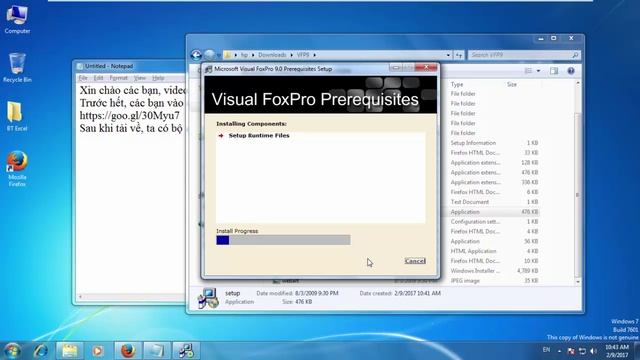Select the highlighted 476 KB Application row
Viewport: 640px width, 360px height.
pyautogui.click(x=493, y=212)
